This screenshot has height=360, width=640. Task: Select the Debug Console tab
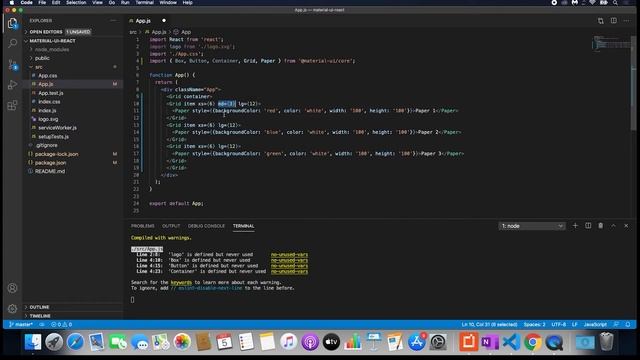[206, 226]
